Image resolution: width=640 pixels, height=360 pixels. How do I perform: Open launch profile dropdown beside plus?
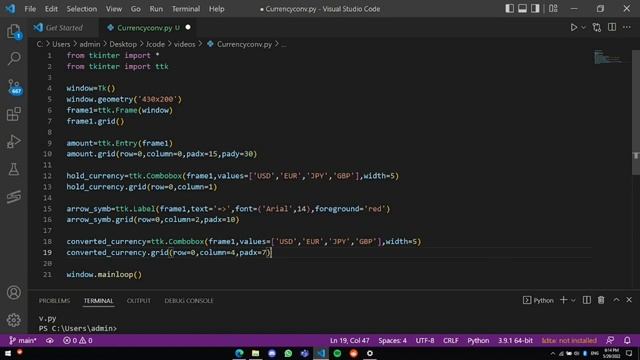pos(573,300)
